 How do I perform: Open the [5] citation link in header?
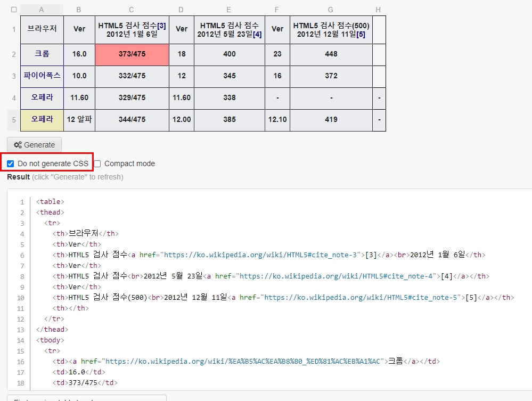[361, 34]
